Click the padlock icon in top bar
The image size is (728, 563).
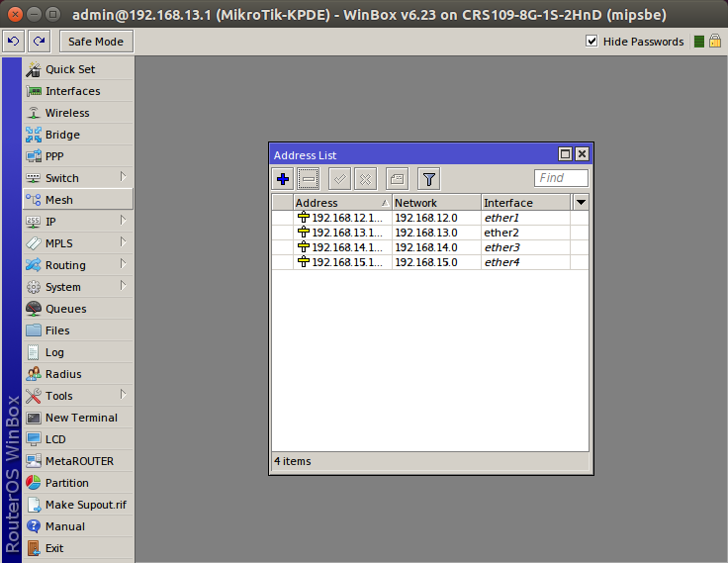click(x=715, y=41)
